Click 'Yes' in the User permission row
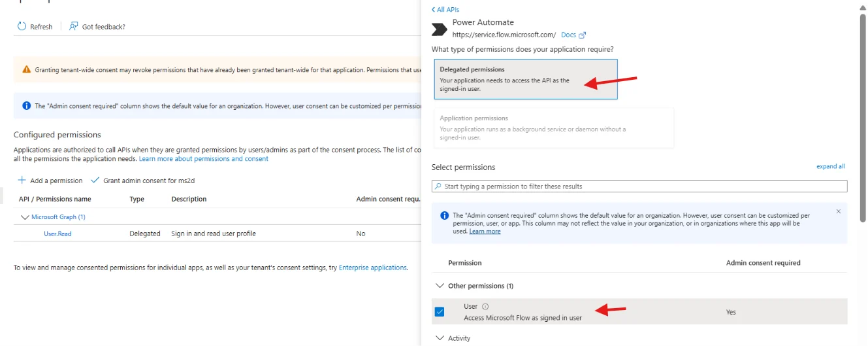 (731, 312)
